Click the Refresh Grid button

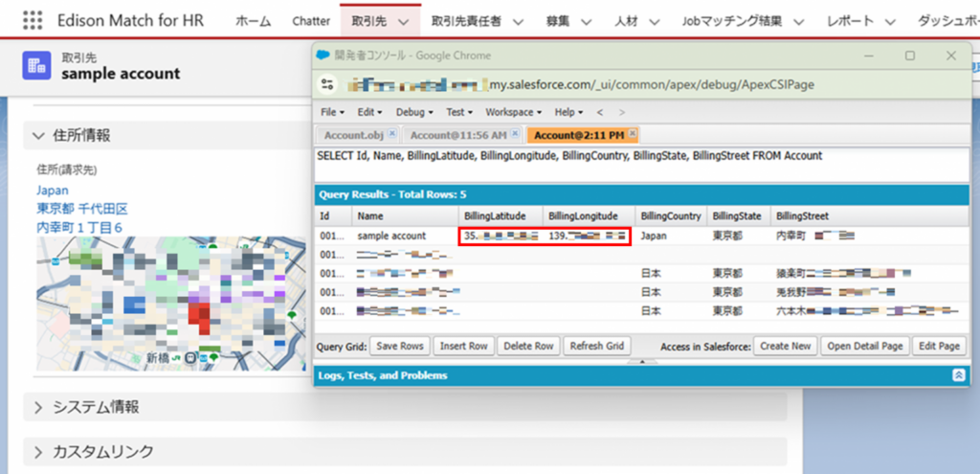596,346
